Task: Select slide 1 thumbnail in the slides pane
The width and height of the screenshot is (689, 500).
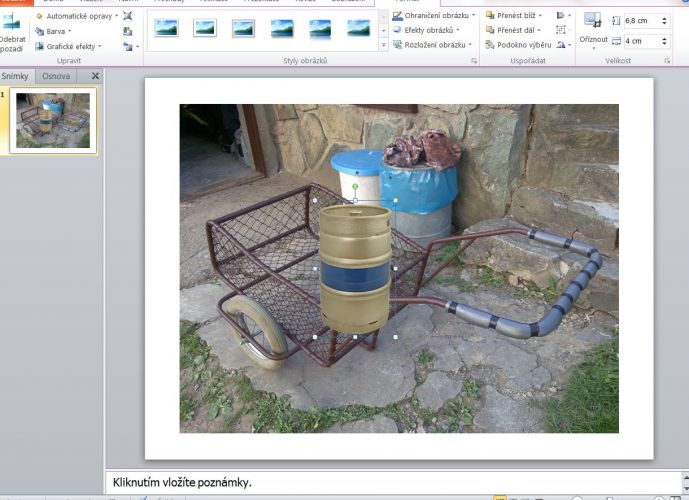Action: point(53,120)
